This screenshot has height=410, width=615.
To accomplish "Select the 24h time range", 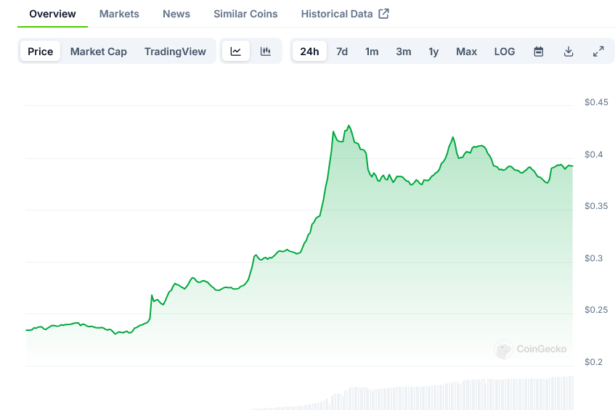I will [x=310, y=51].
